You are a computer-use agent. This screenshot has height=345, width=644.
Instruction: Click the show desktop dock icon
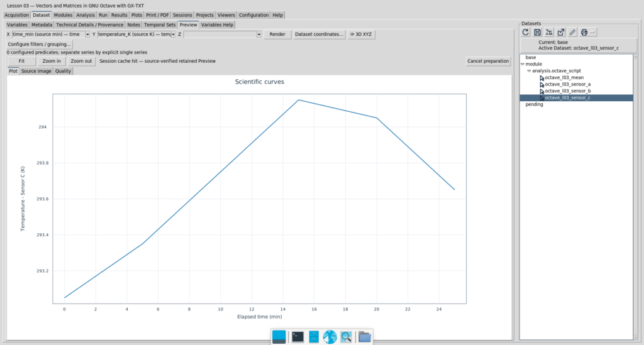click(x=279, y=337)
